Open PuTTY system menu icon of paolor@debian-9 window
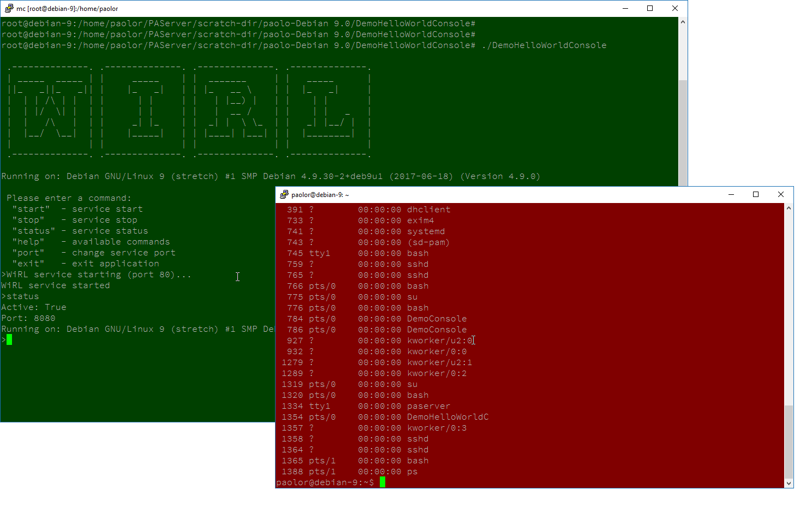Image resolution: width=812 pixels, height=513 pixels. [284, 194]
